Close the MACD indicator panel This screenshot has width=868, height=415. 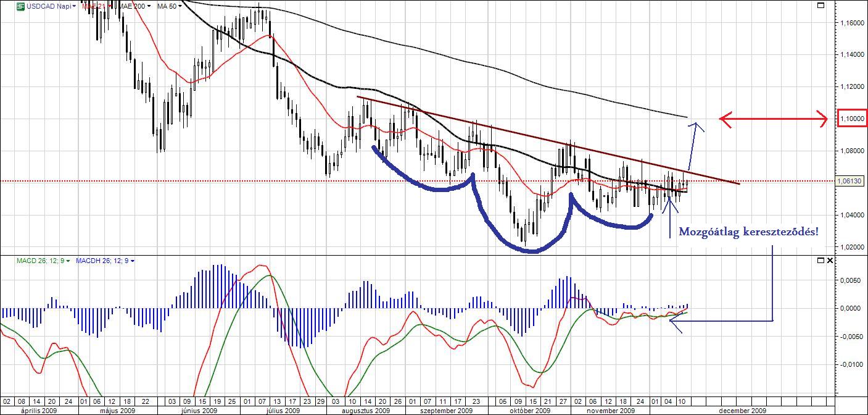point(830,261)
